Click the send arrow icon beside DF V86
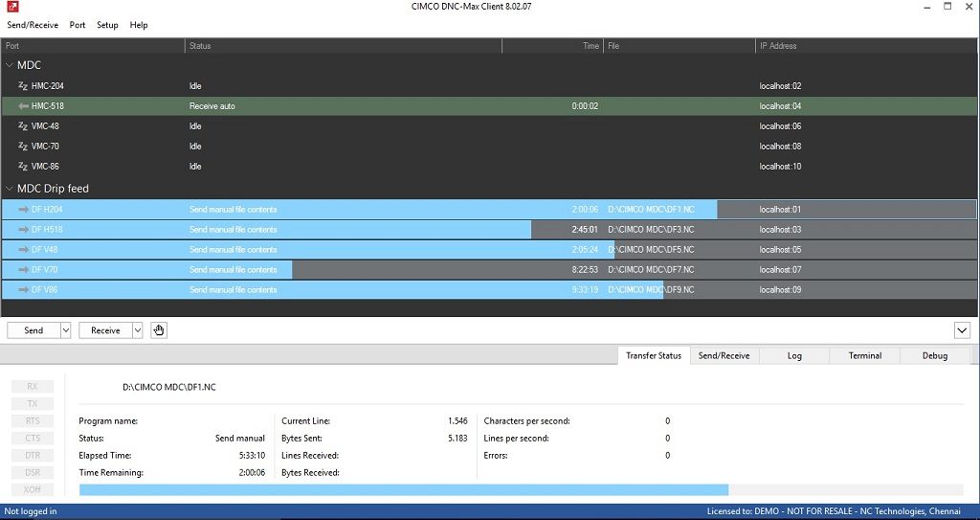 click(x=24, y=290)
